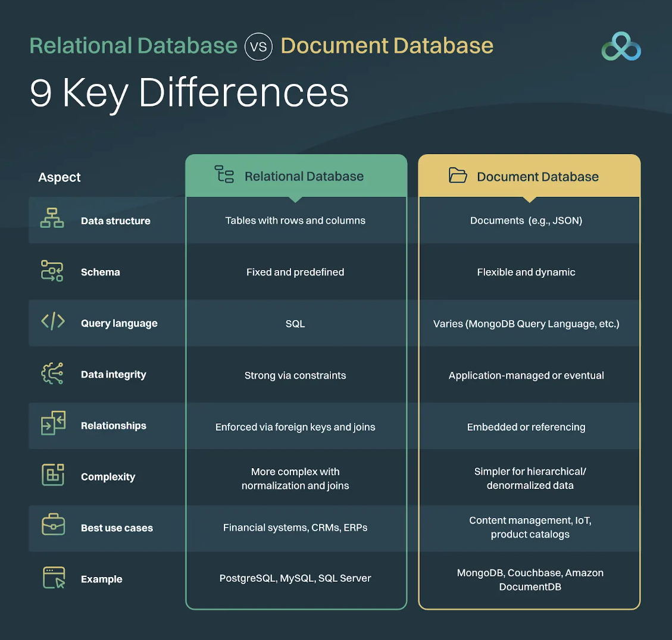Click the Aspect column label
The height and width of the screenshot is (640, 672).
pyautogui.click(x=60, y=177)
